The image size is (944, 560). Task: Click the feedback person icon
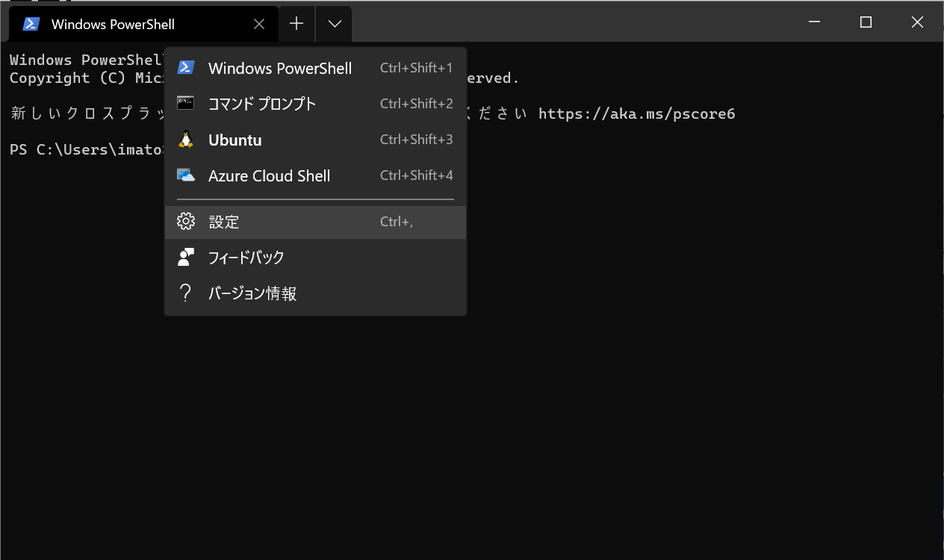[186, 258]
